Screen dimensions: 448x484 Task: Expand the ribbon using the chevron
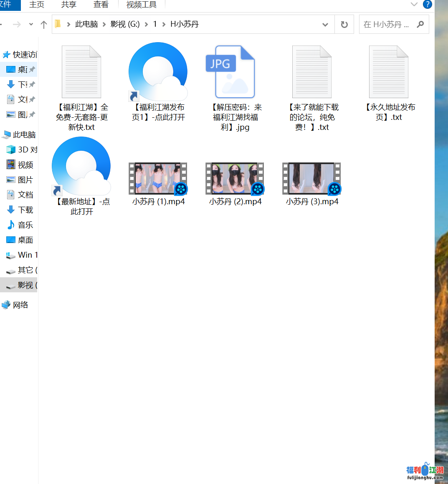coord(414,5)
